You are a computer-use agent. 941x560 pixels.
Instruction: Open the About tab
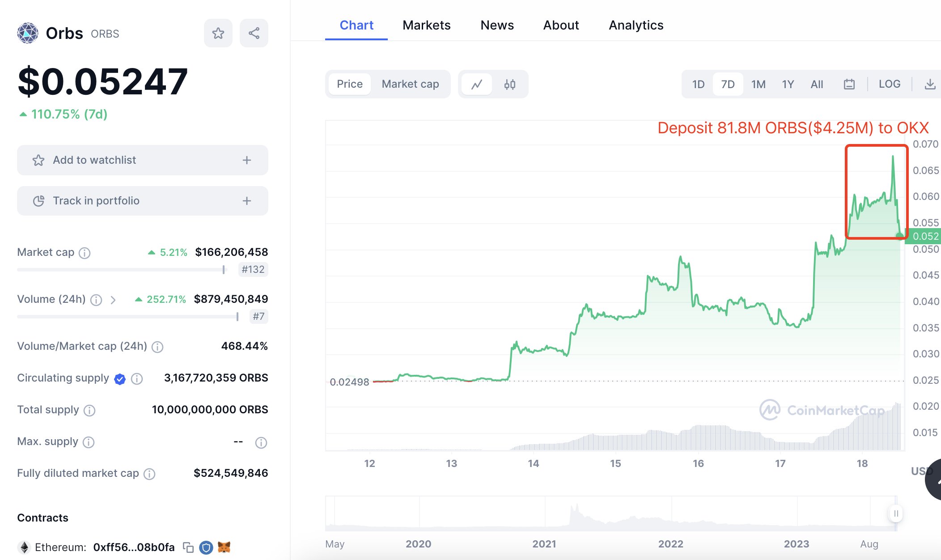coord(561,25)
